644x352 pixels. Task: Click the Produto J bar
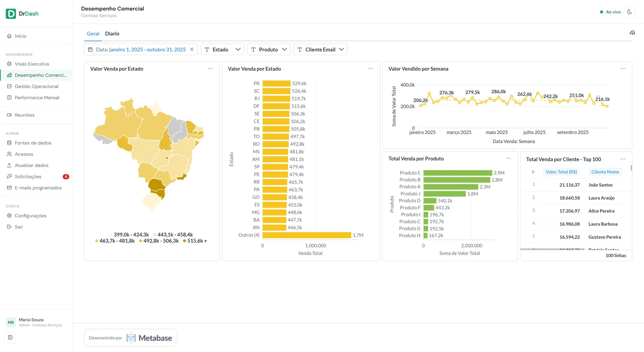(445, 194)
